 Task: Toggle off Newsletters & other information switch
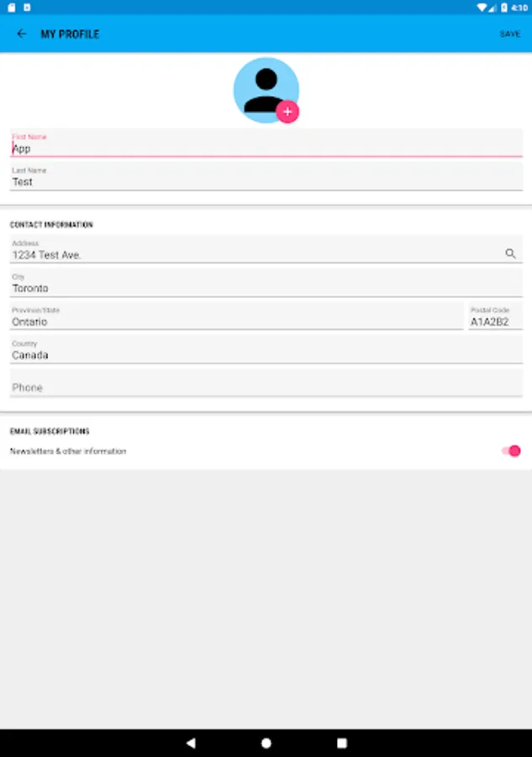(511, 451)
